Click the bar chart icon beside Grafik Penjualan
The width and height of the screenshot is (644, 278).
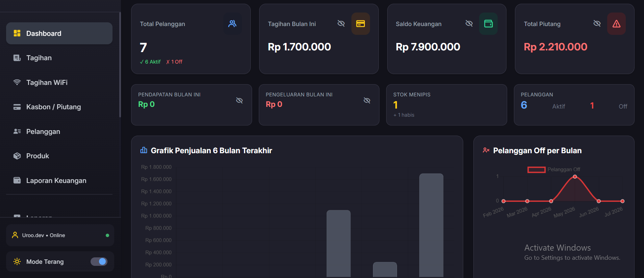point(144,150)
